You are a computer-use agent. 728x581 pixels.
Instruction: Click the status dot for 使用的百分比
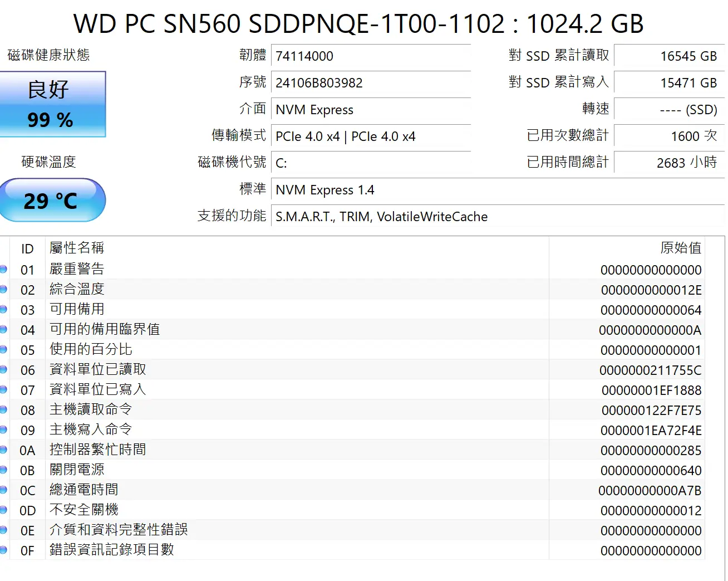(3, 350)
